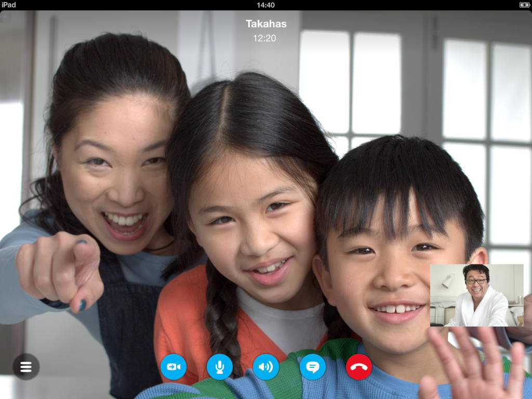
Task: End call with red hang-up button
Action: pyautogui.click(x=359, y=367)
